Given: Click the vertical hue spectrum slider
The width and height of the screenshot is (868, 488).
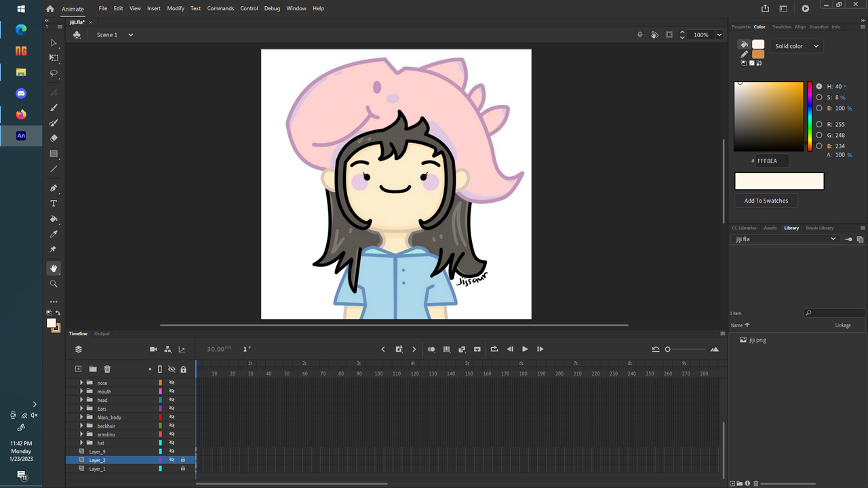Looking at the screenshot, I should click(x=810, y=117).
